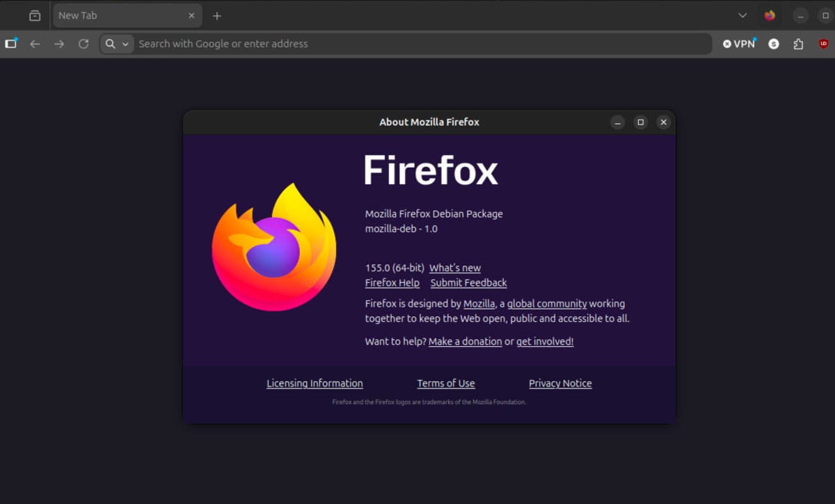Open the Extensions puzzle piece menu
Image resolution: width=835 pixels, height=504 pixels.
798,44
